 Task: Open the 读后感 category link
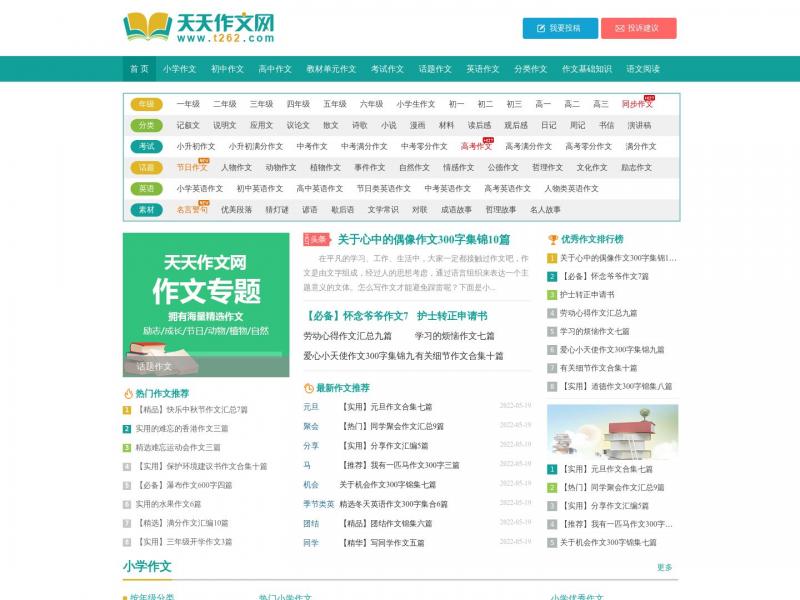tap(479, 125)
